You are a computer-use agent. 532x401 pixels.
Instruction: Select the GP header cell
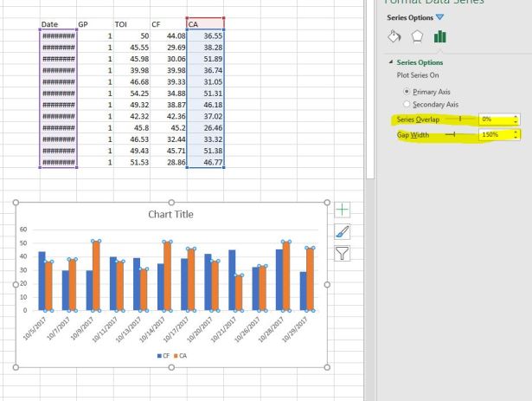[x=95, y=24]
